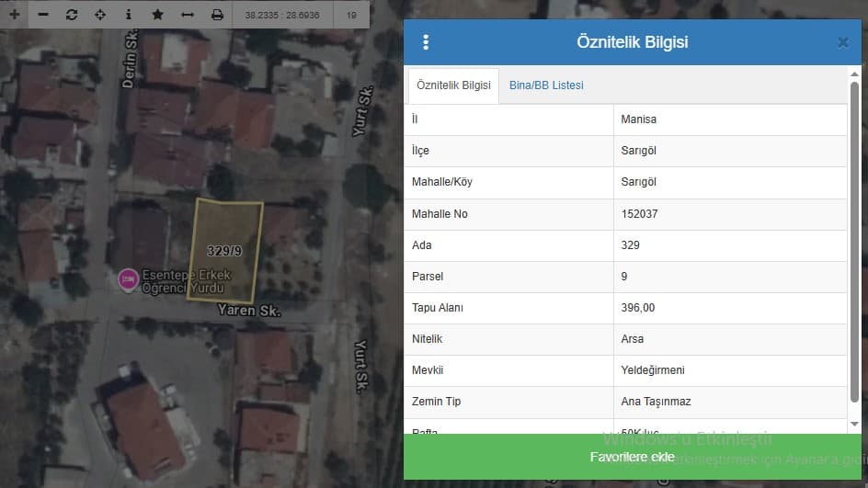This screenshot has height=488, width=868.
Task: Click the Mahalle No value 152037
Action: click(x=639, y=214)
